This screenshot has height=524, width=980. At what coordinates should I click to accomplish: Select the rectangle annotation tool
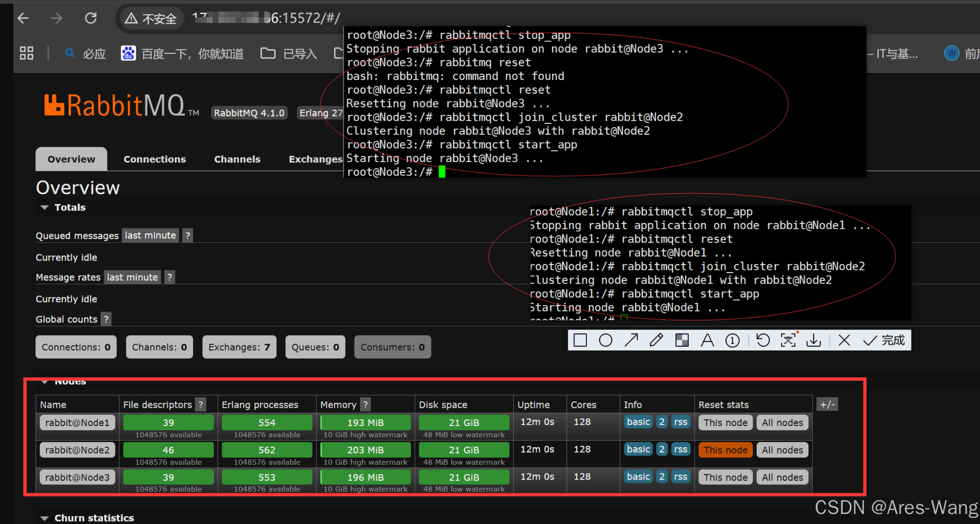point(580,340)
